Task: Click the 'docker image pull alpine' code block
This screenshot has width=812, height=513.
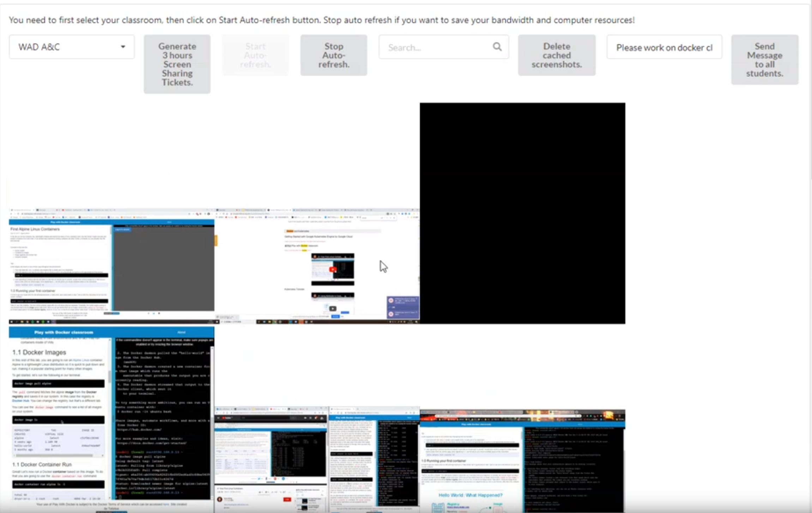Action: (x=58, y=383)
